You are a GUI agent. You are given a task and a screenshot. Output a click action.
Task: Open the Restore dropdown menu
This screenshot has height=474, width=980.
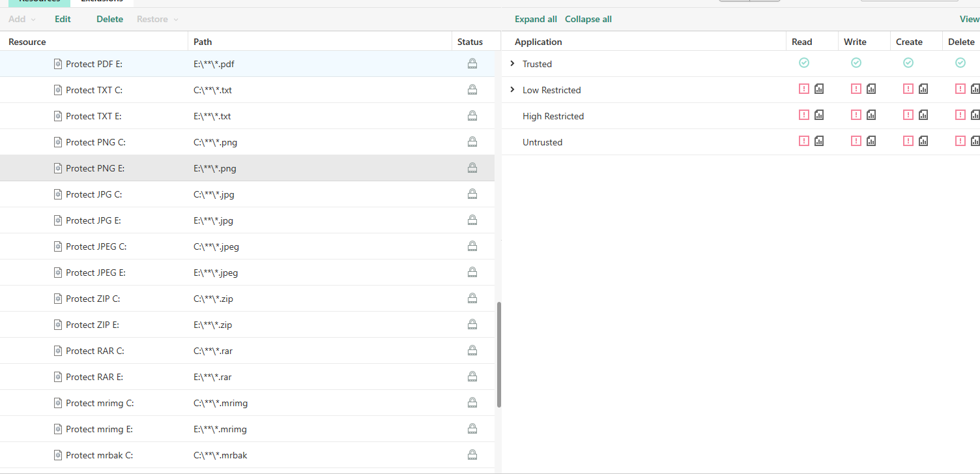tap(157, 19)
